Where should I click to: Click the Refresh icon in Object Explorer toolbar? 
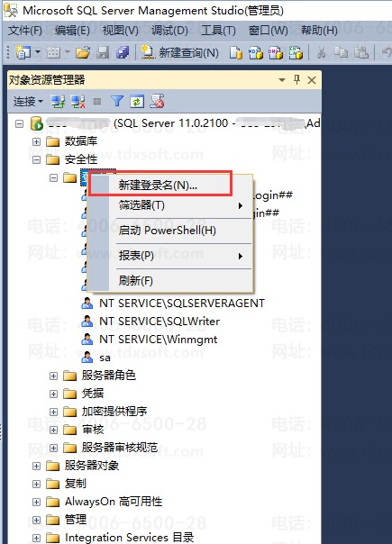pyautogui.click(x=137, y=102)
